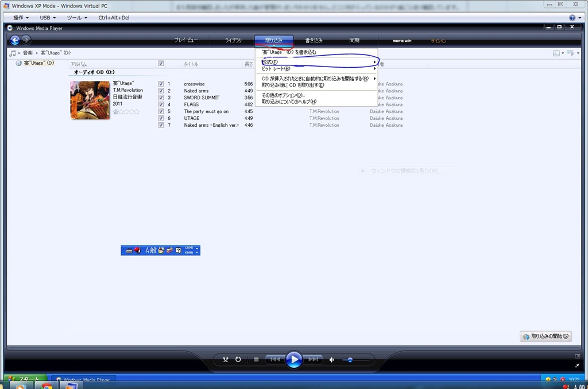The image size is (588, 389).
Task: Toggle KANA lock on IME toolbar
Action: (x=189, y=252)
